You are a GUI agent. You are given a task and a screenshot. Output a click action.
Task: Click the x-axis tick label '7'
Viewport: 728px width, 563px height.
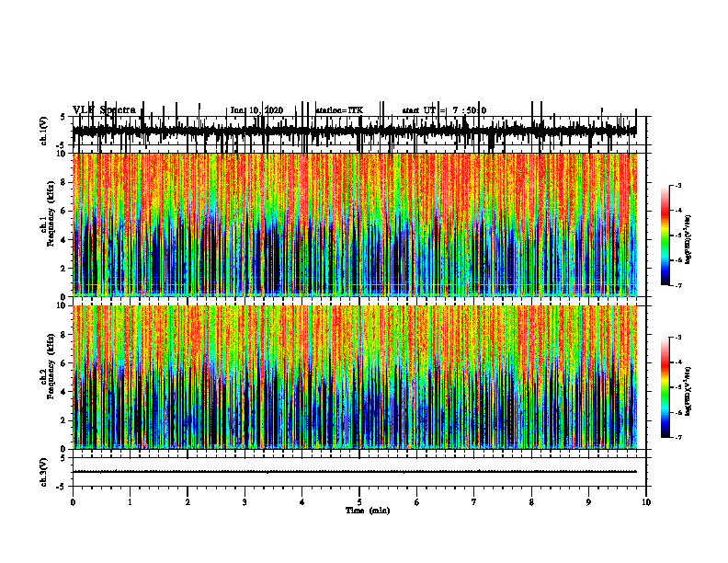pyautogui.click(x=474, y=502)
